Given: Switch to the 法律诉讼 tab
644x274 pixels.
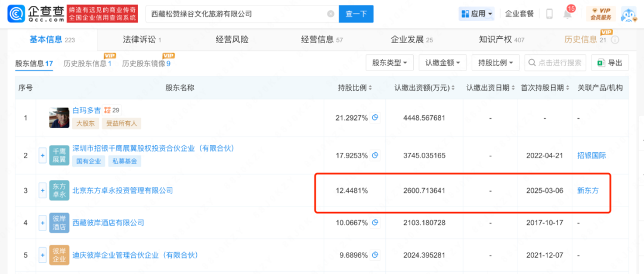Looking at the screenshot, I should click(x=142, y=40).
